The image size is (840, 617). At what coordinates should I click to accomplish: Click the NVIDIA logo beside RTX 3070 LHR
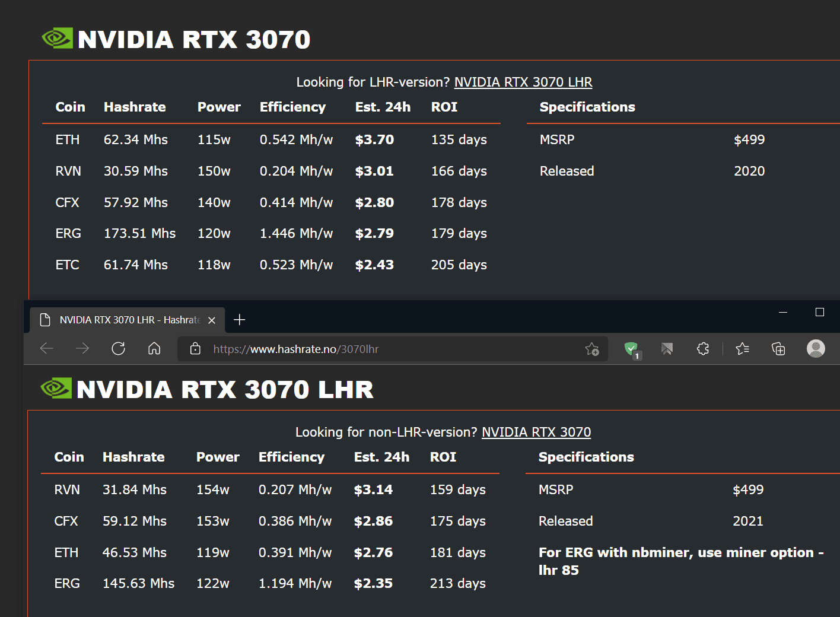[56, 389]
